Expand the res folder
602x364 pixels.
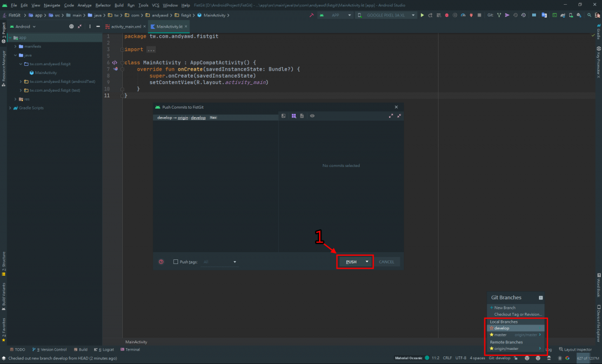point(15,99)
